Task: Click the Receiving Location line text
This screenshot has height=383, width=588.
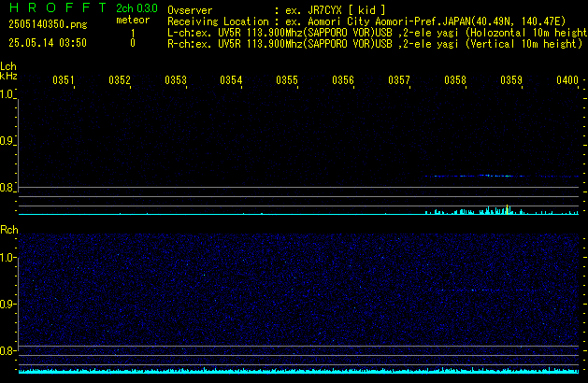Action: [x=366, y=21]
